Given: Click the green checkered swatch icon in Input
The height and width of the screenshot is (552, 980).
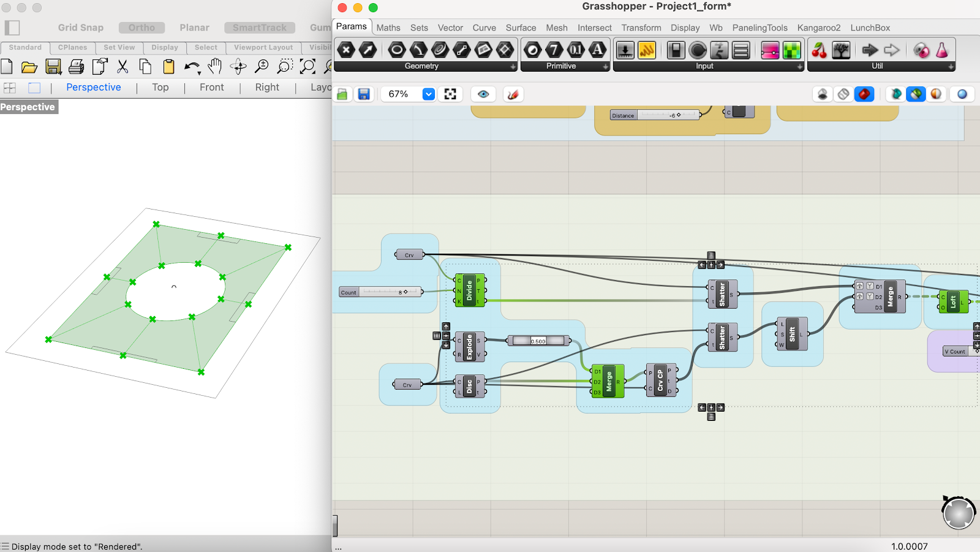Looking at the screenshot, I should [791, 50].
